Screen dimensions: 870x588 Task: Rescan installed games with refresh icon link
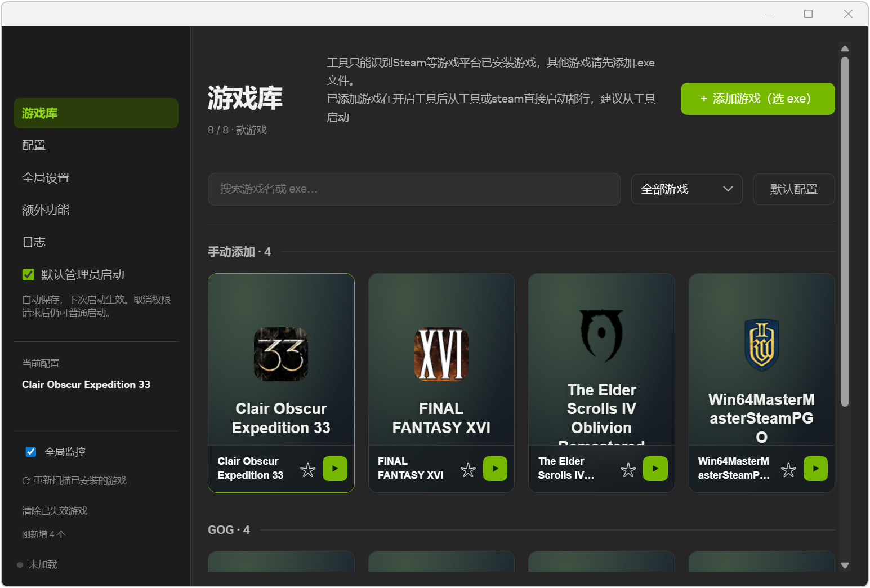74,480
